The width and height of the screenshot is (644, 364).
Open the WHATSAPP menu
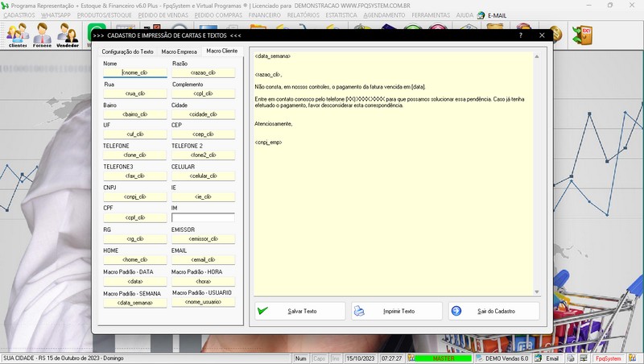pos(56,15)
